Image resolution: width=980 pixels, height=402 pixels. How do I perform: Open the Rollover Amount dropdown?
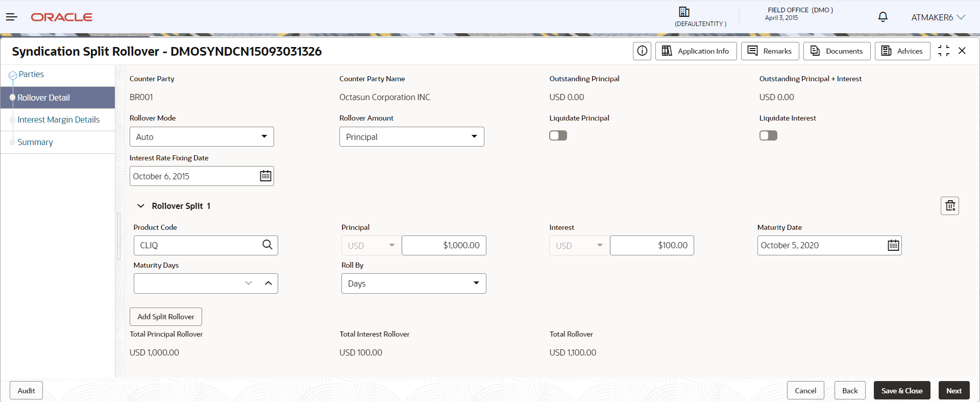412,137
